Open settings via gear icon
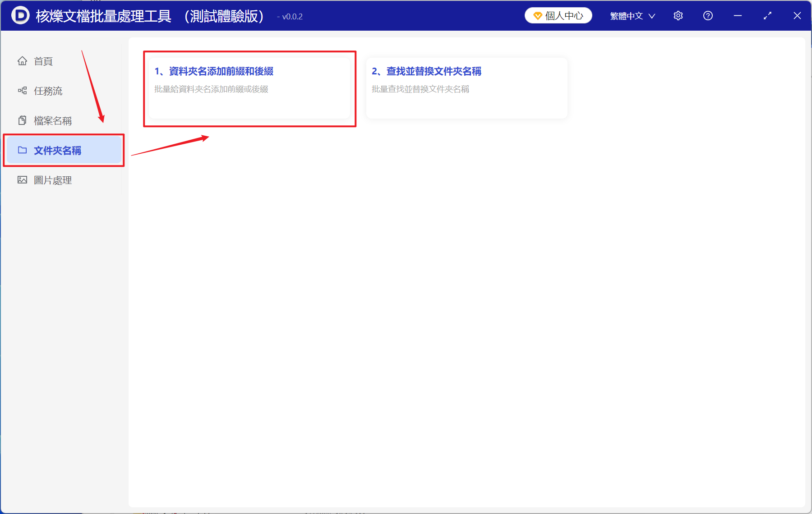This screenshot has width=812, height=514. pyautogui.click(x=678, y=16)
